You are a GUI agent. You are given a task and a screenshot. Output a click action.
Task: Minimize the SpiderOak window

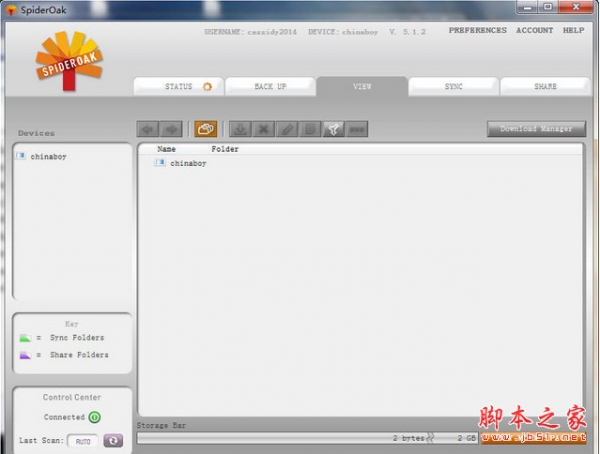528,7
